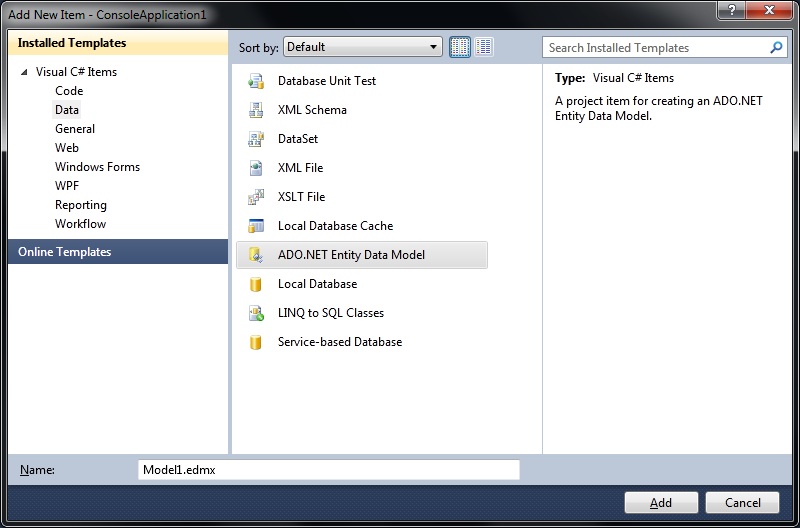
Task: Select the Database Unit Test label
Action: point(327,81)
